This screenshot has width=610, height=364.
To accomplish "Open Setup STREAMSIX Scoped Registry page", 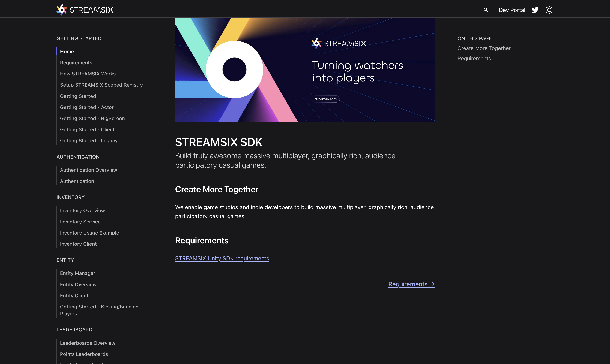I will coord(101,85).
